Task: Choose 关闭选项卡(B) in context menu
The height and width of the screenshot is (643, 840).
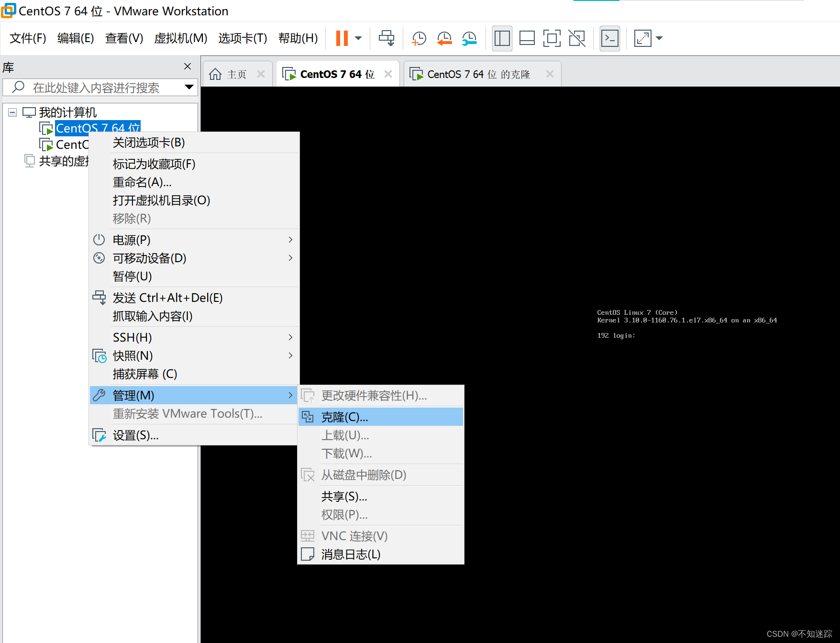Action: 194,143
